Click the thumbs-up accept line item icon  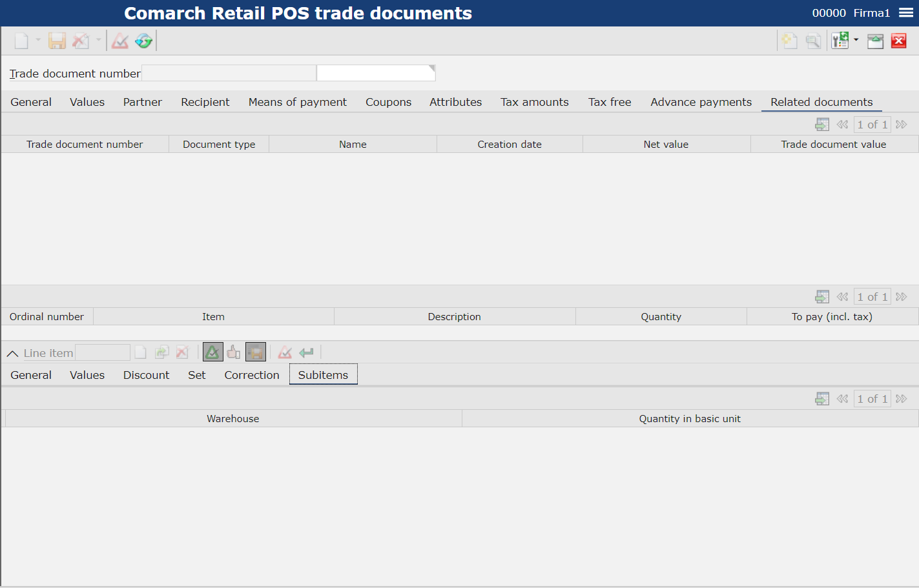(x=234, y=352)
